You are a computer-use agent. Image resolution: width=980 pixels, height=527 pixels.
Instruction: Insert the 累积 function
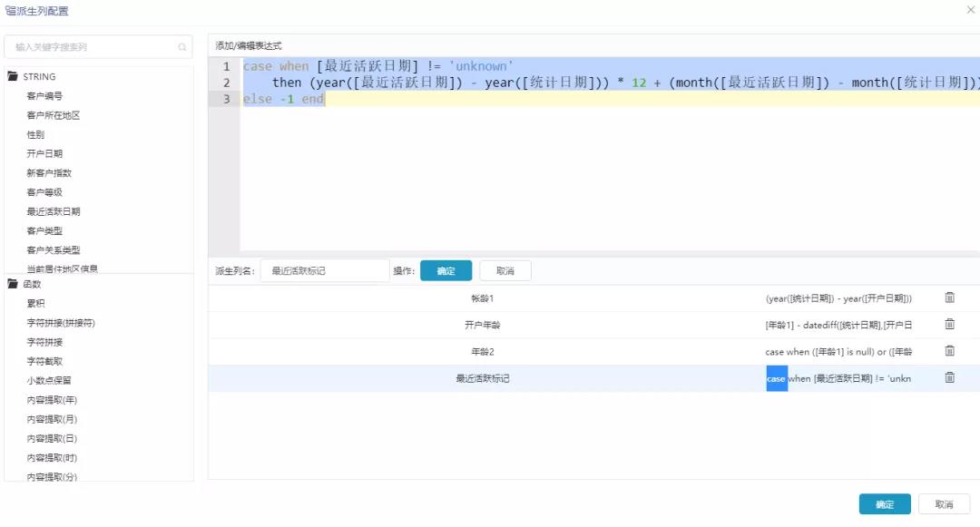35,303
